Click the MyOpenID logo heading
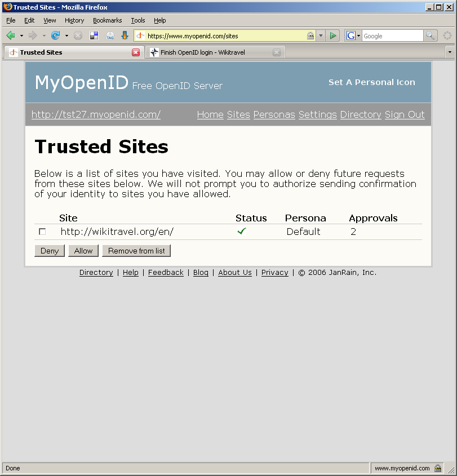 pyautogui.click(x=82, y=83)
